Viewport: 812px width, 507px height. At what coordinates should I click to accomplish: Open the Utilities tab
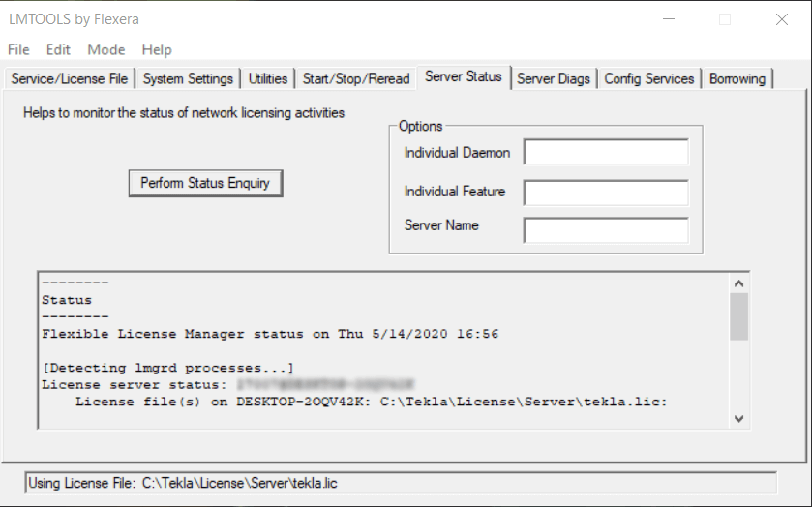268,78
